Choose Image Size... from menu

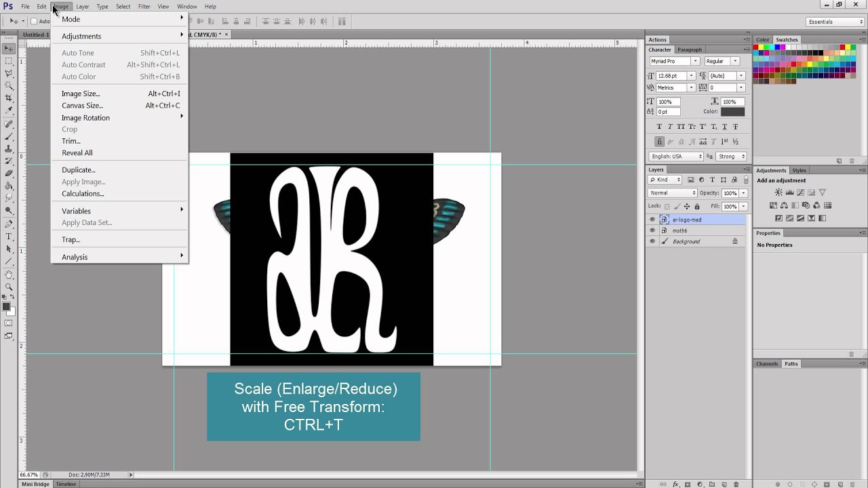[x=119, y=94]
